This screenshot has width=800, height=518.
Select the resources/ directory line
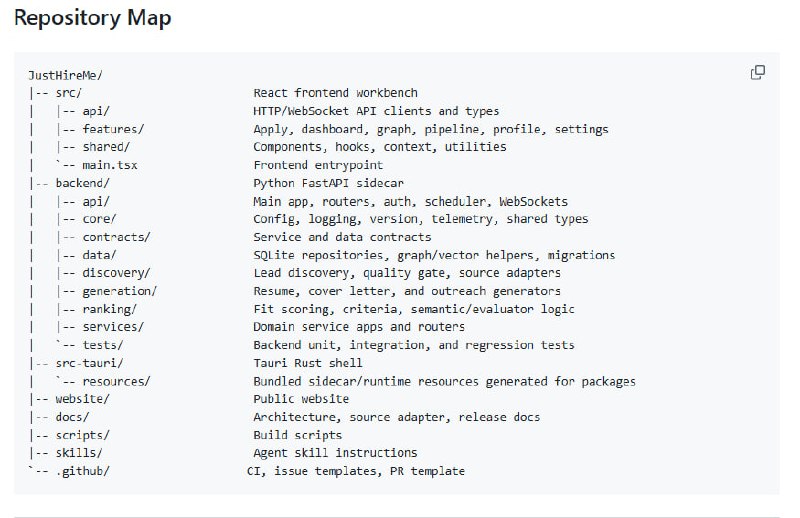pos(116,381)
